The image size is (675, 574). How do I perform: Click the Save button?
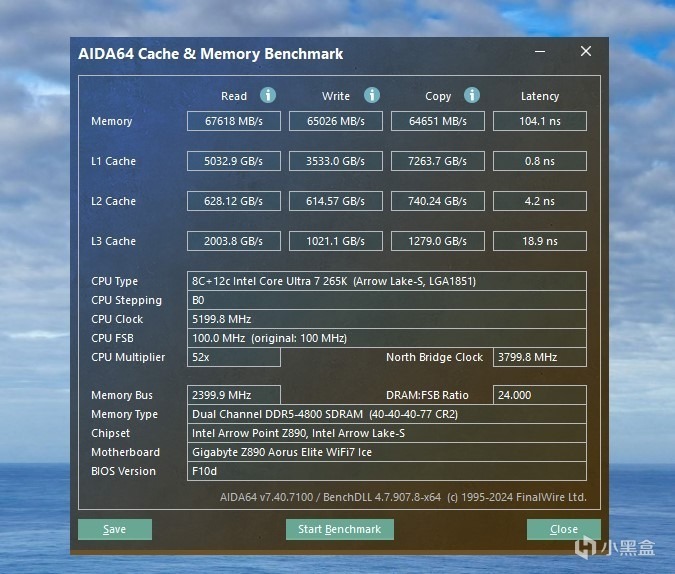pyautogui.click(x=115, y=529)
